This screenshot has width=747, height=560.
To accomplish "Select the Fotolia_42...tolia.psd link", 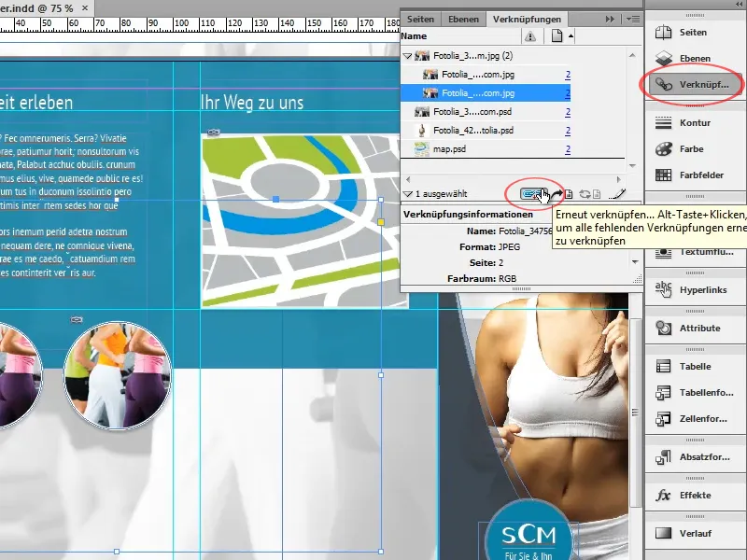I will click(486, 131).
